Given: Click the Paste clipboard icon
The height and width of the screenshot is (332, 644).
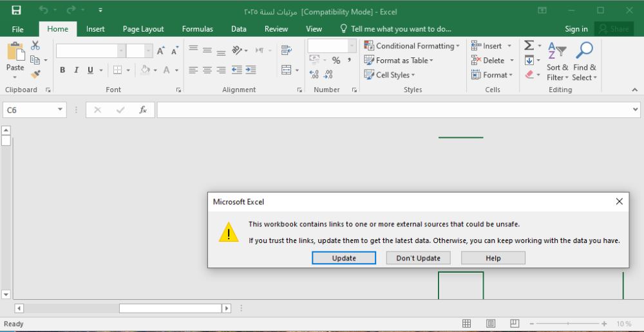Looking at the screenshot, I should coord(15,52).
